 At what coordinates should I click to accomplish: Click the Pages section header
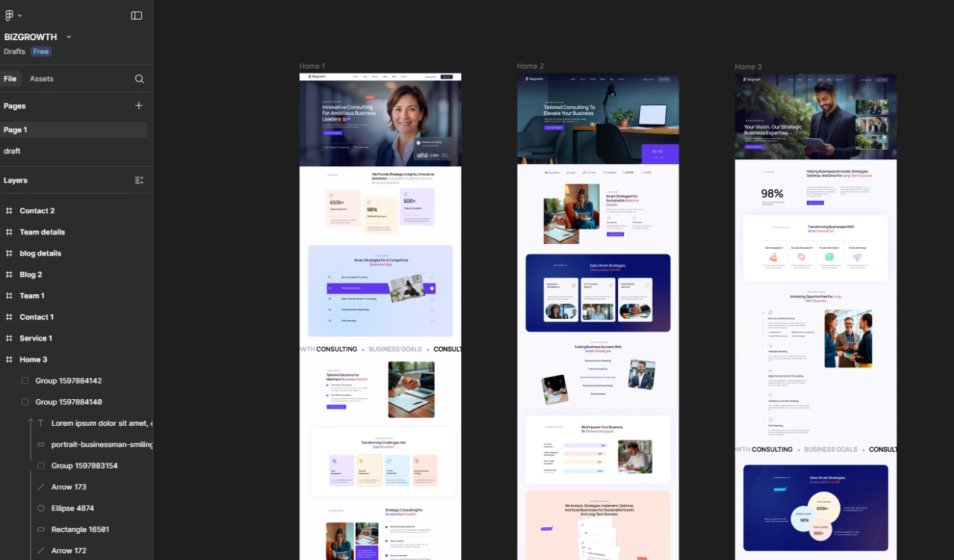pyautogui.click(x=15, y=106)
